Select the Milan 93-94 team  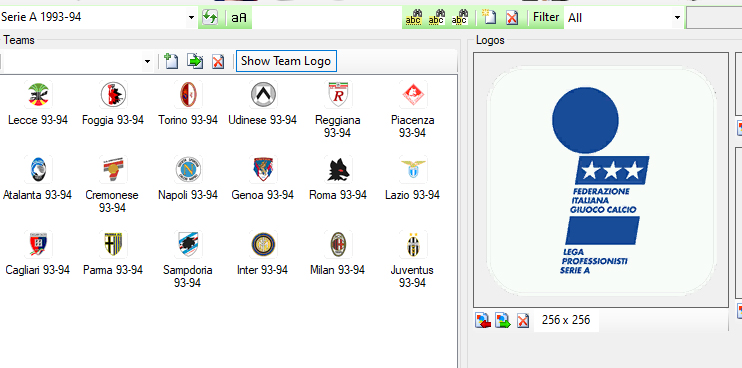338,254
